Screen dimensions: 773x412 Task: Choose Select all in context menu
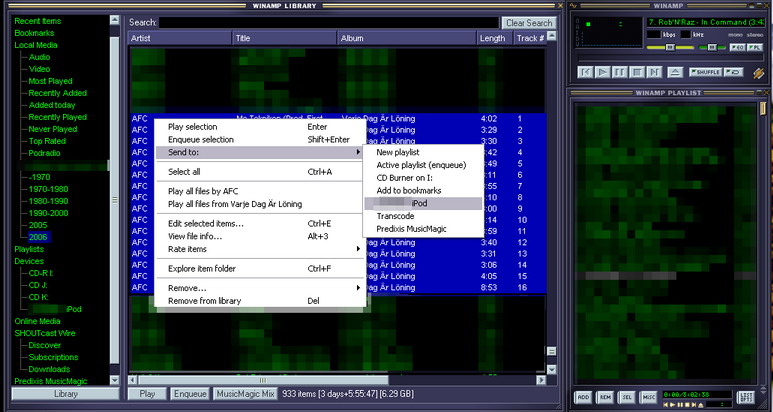(260, 172)
